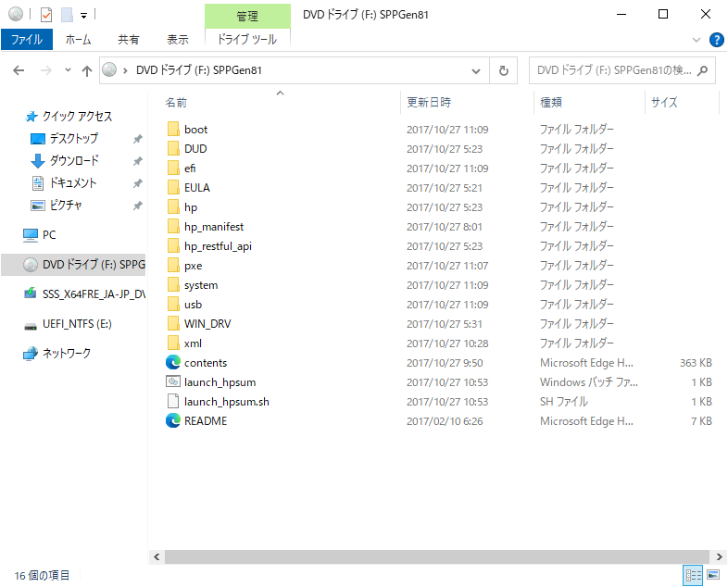Image resolution: width=728 pixels, height=587 pixels.
Task: Select the WIN_DRV folder name
Action: tap(207, 324)
